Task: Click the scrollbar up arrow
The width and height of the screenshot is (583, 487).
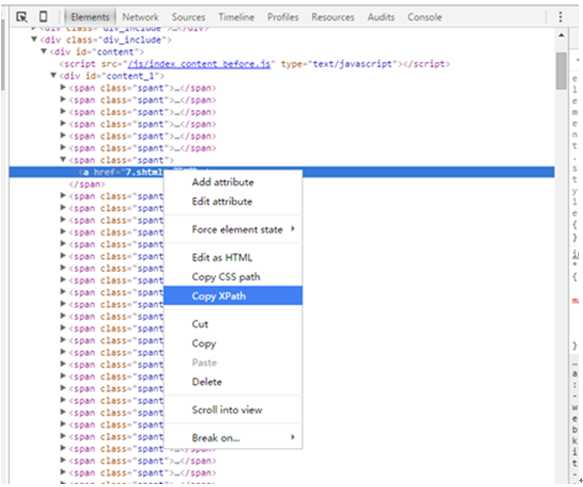Action: click(x=561, y=35)
